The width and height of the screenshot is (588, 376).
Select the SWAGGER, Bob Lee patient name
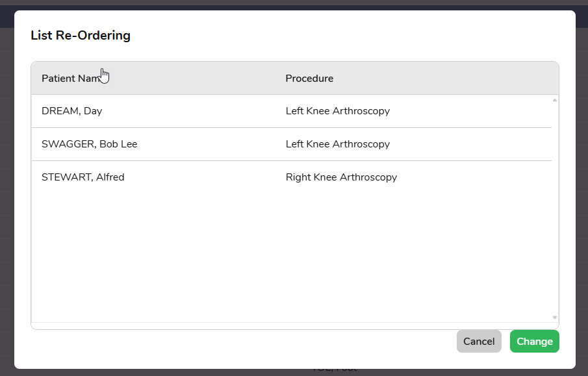tap(90, 144)
